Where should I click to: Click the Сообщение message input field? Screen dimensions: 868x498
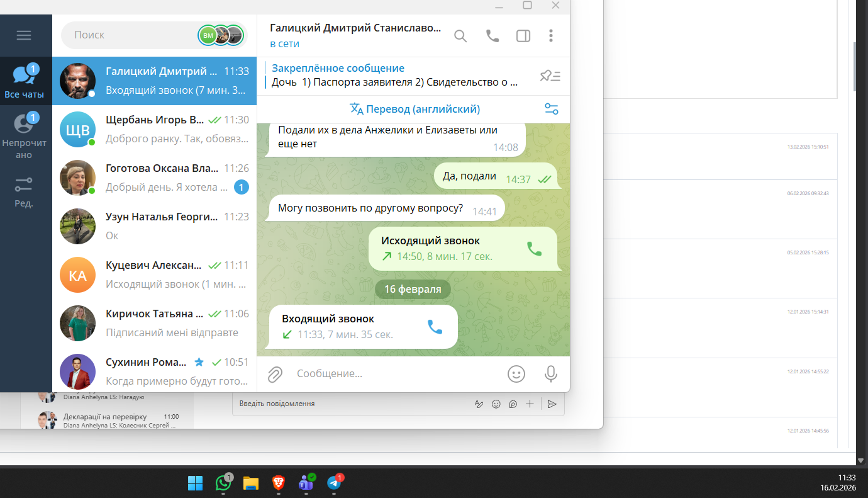pos(396,374)
